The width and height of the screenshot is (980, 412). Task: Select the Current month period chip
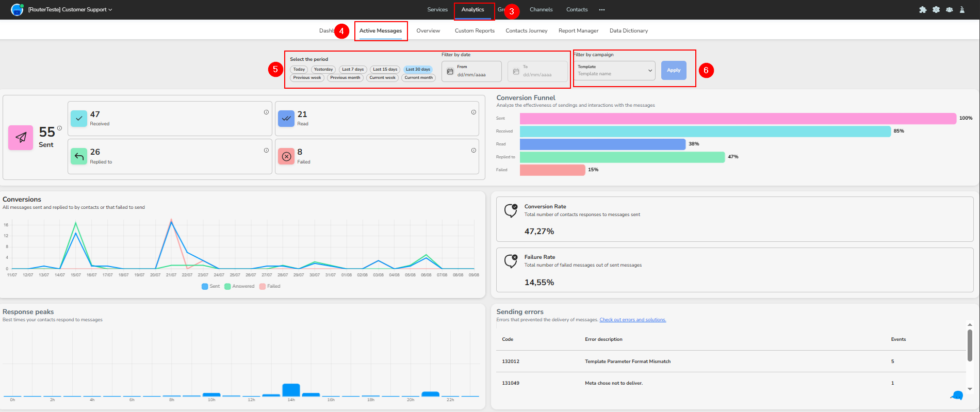pos(418,78)
